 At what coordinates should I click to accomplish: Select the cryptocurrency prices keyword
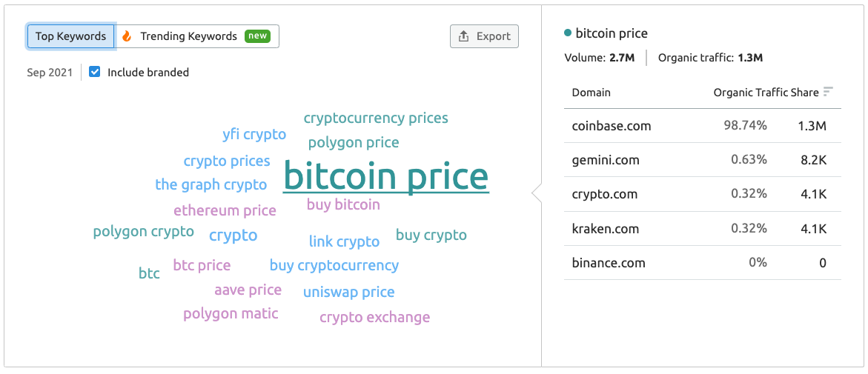[376, 118]
